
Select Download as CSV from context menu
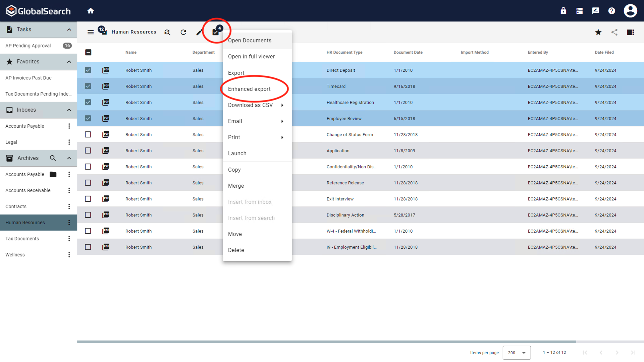tap(250, 105)
